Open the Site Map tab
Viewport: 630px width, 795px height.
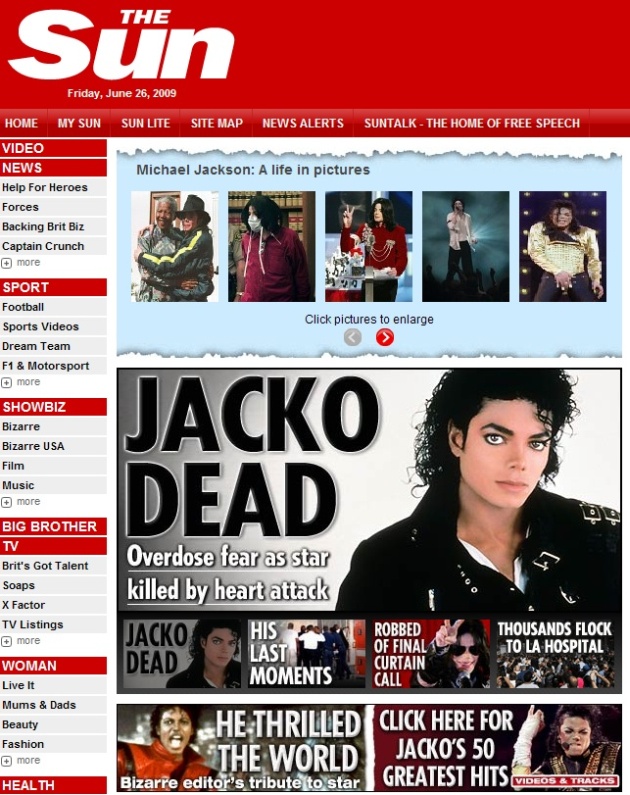pyautogui.click(x=216, y=124)
